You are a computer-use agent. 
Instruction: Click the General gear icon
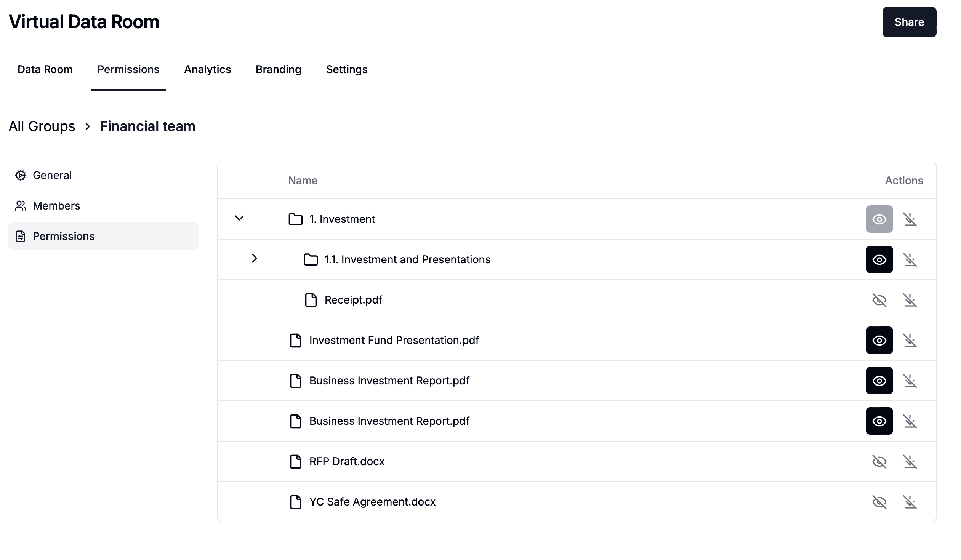[x=21, y=175]
